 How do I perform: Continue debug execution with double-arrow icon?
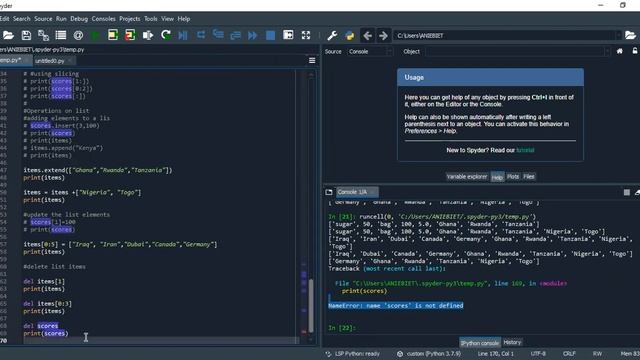pos(253,36)
